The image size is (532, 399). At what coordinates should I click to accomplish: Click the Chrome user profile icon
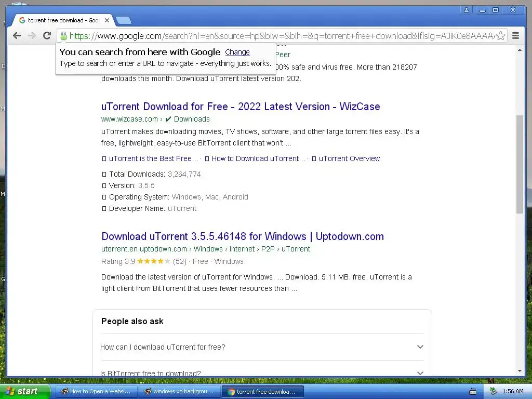pos(467,10)
